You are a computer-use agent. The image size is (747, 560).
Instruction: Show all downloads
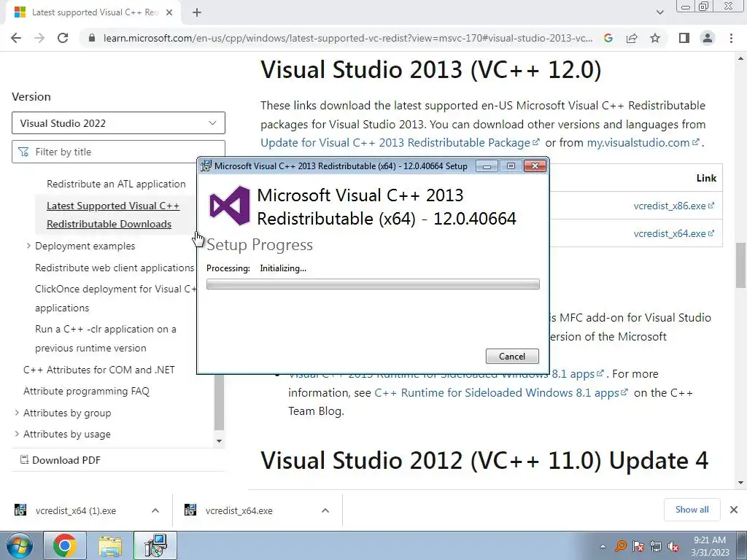point(692,510)
